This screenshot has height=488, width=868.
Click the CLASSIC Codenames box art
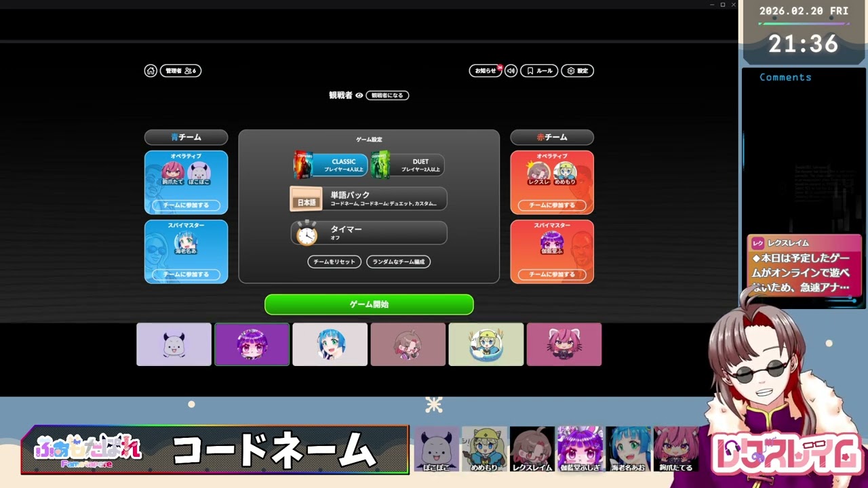302,165
